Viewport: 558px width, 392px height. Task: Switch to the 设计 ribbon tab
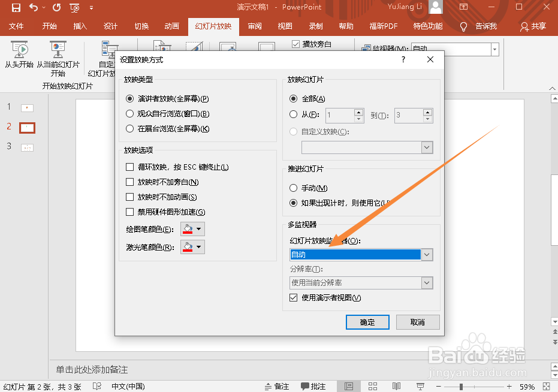(111, 26)
